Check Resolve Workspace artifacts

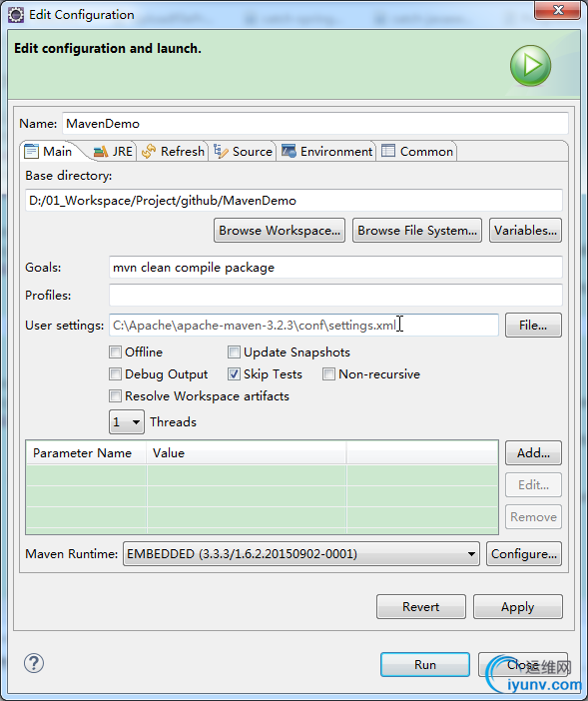115,396
